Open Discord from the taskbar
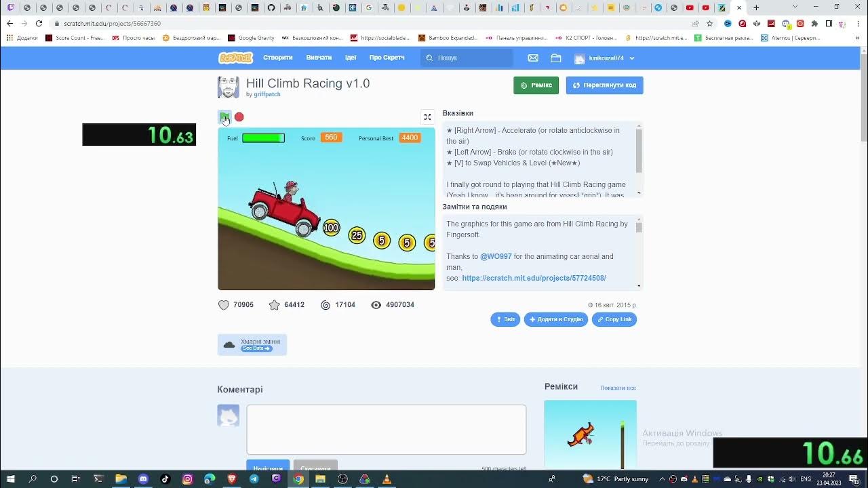Screen dimensions: 868x488 (143, 479)
